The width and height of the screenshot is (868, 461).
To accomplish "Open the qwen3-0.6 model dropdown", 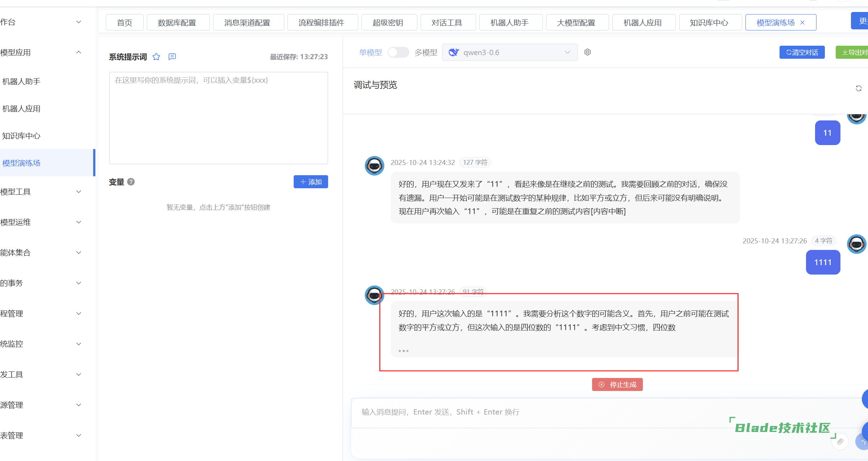I will [x=509, y=52].
